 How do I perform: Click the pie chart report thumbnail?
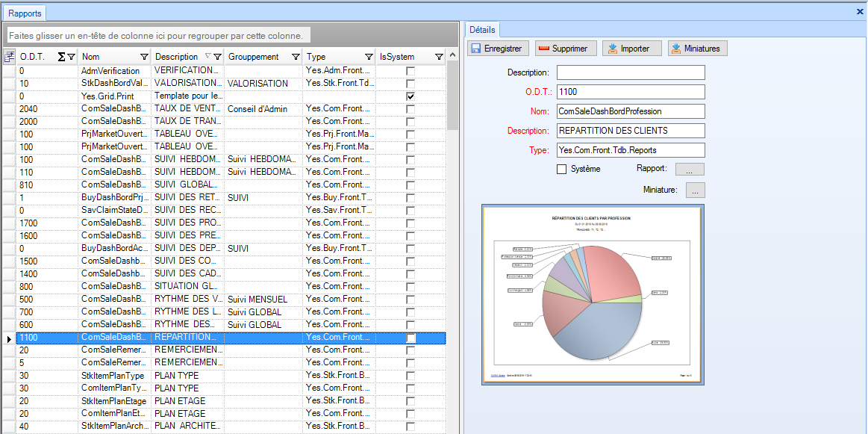coord(593,295)
